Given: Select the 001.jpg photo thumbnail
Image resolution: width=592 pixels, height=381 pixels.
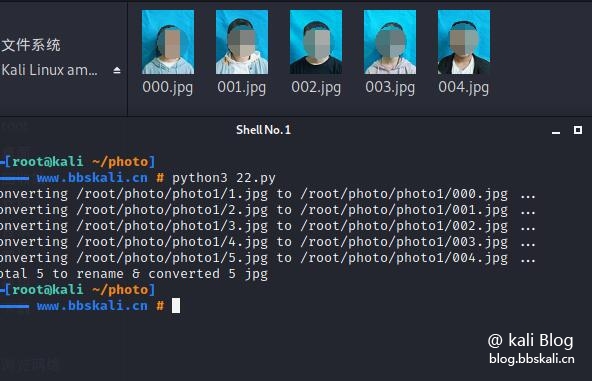Looking at the screenshot, I should pos(242,42).
